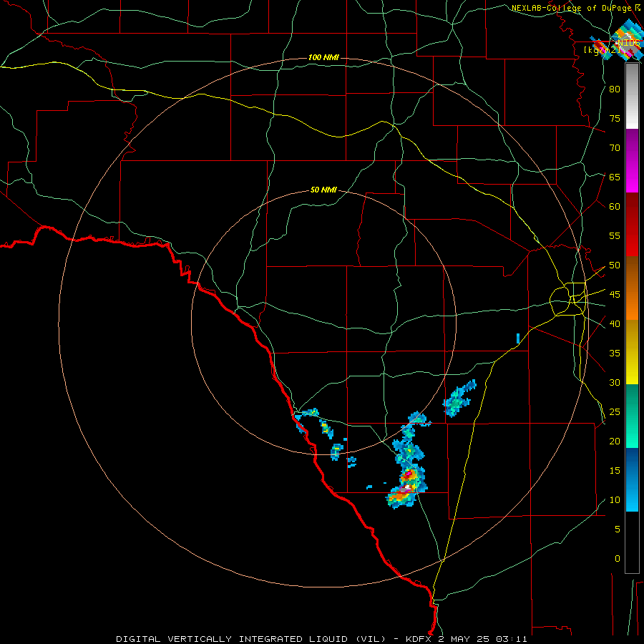
Task: Click the "100 NMI" range ring label
Action: coord(323,57)
